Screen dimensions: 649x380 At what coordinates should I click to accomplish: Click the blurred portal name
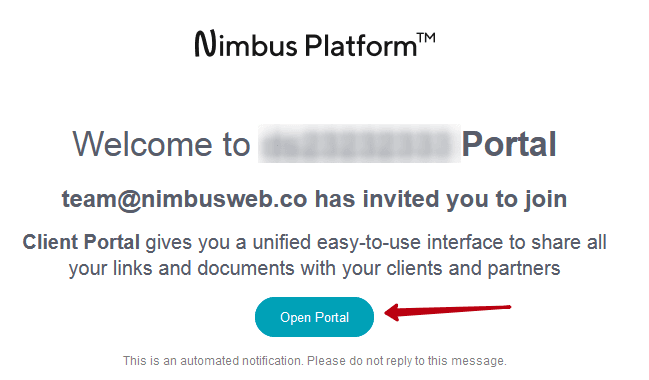(x=359, y=144)
